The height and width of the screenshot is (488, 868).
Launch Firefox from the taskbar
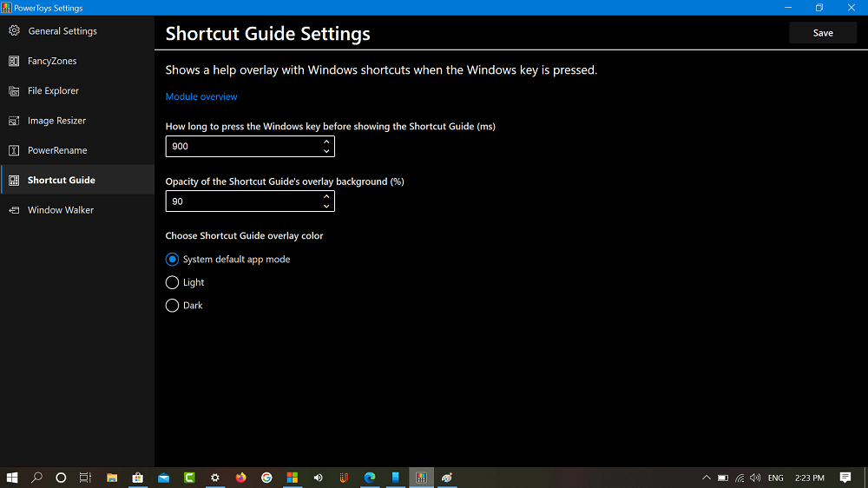[240, 478]
